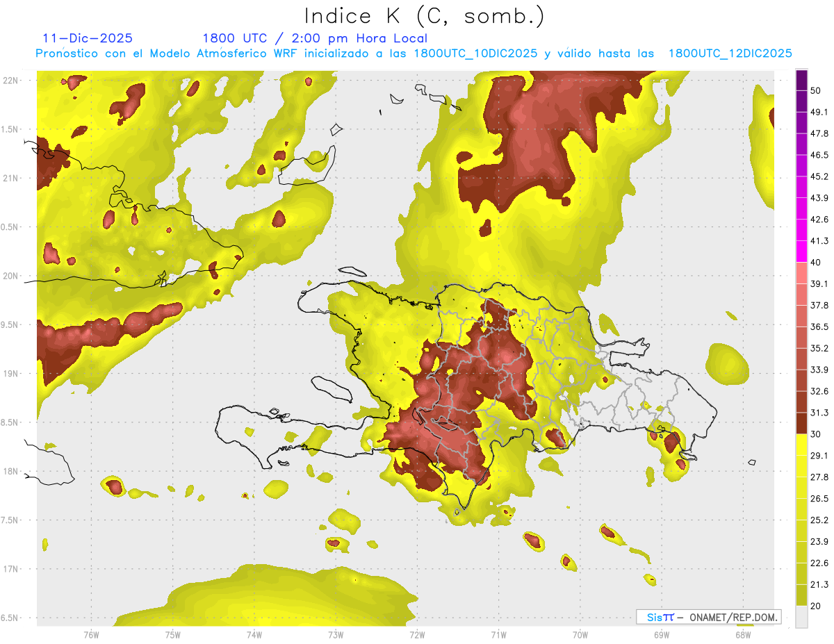Click the legend value "27.8"
The height and width of the screenshot is (644, 834).
click(819, 477)
